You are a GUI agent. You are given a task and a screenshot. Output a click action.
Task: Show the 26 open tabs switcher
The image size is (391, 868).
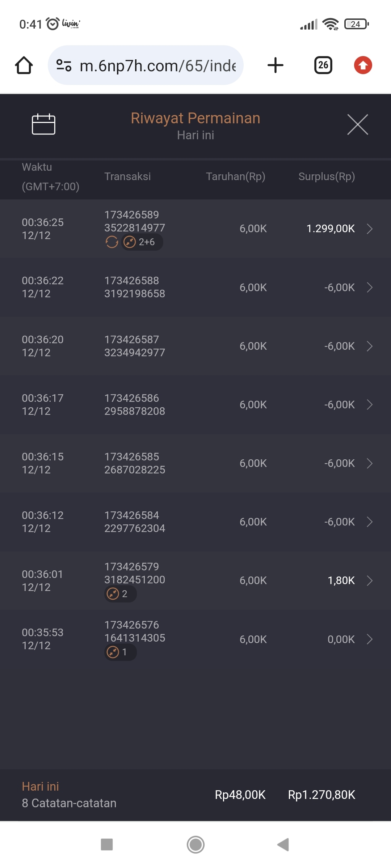323,65
